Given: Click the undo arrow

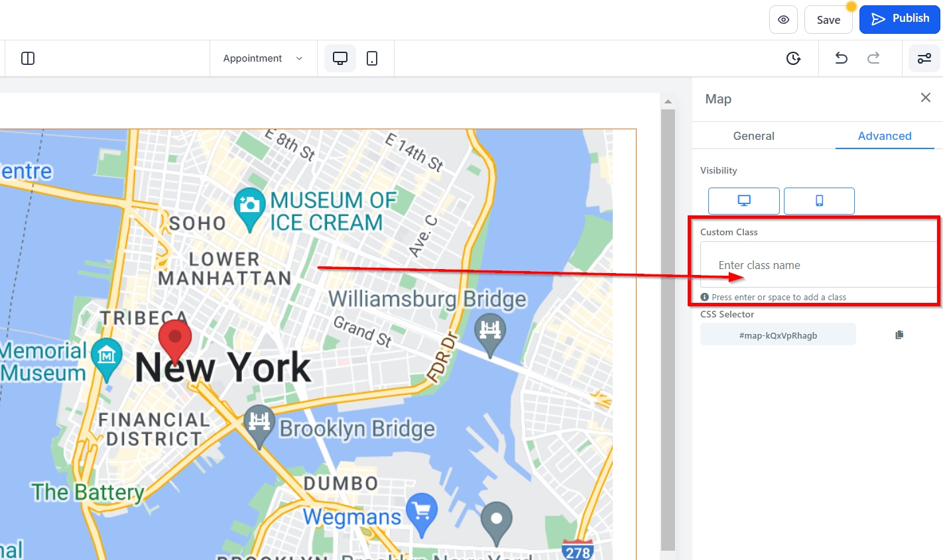Looking at the screenshot, I should point(841,58).
